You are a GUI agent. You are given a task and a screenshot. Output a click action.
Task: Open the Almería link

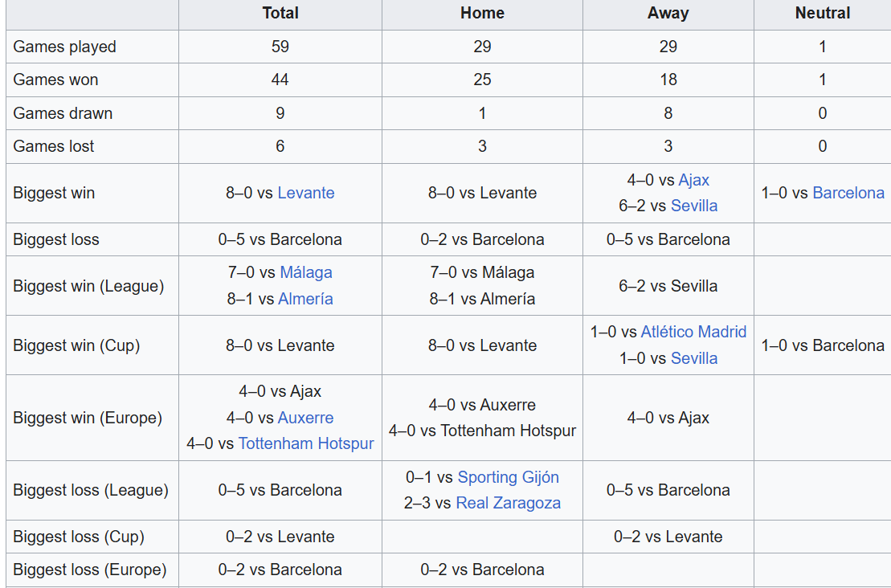(x=305, y=299)
